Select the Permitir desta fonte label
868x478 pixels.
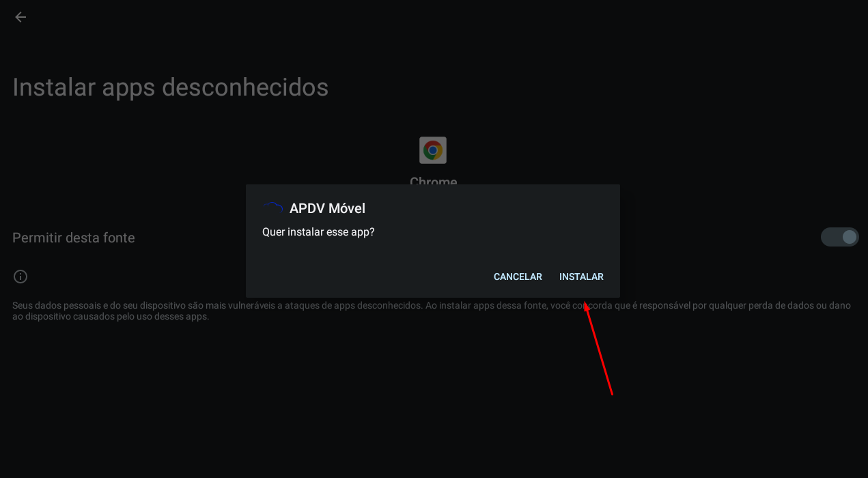coord(74,238)
